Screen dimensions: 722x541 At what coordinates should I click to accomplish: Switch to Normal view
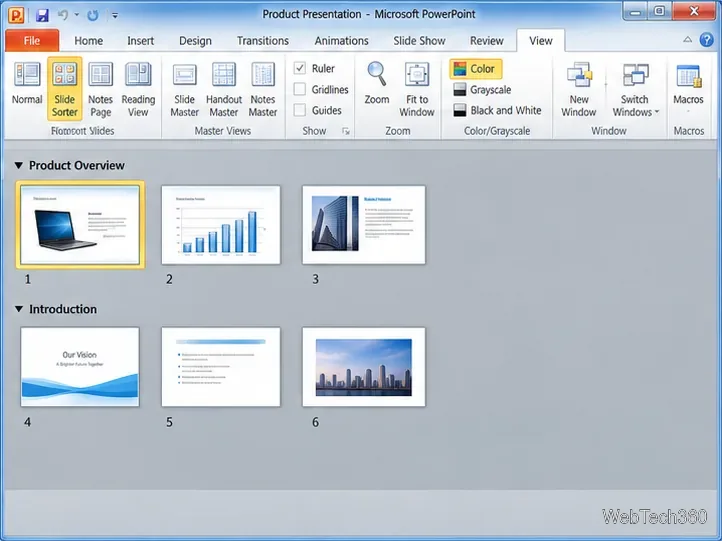pos(27,83)
